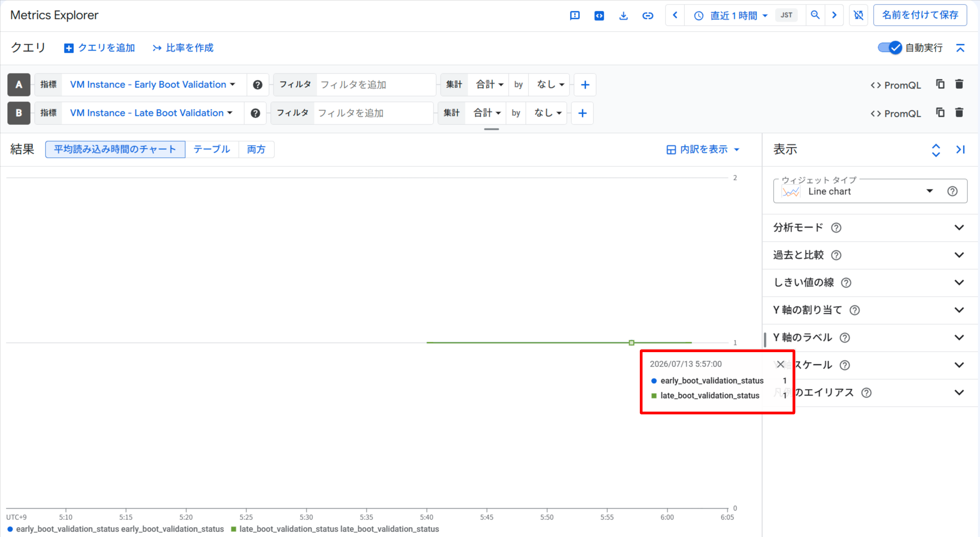Click the query panel resize handle bar
Screen dimensions: 980x537
pyautogui.click(x=491, y=129)
